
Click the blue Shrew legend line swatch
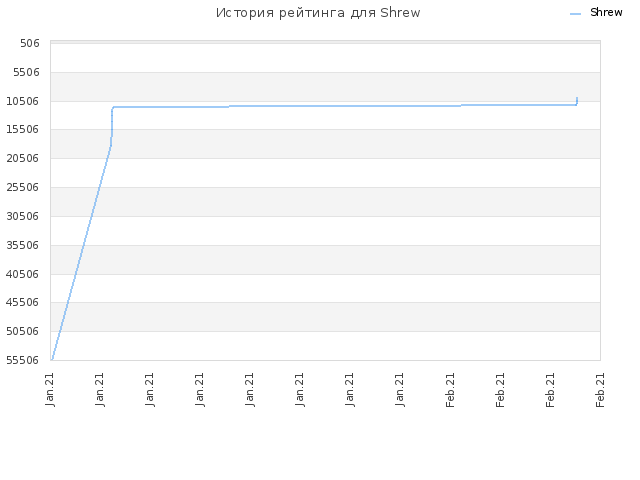coord(575,14)
